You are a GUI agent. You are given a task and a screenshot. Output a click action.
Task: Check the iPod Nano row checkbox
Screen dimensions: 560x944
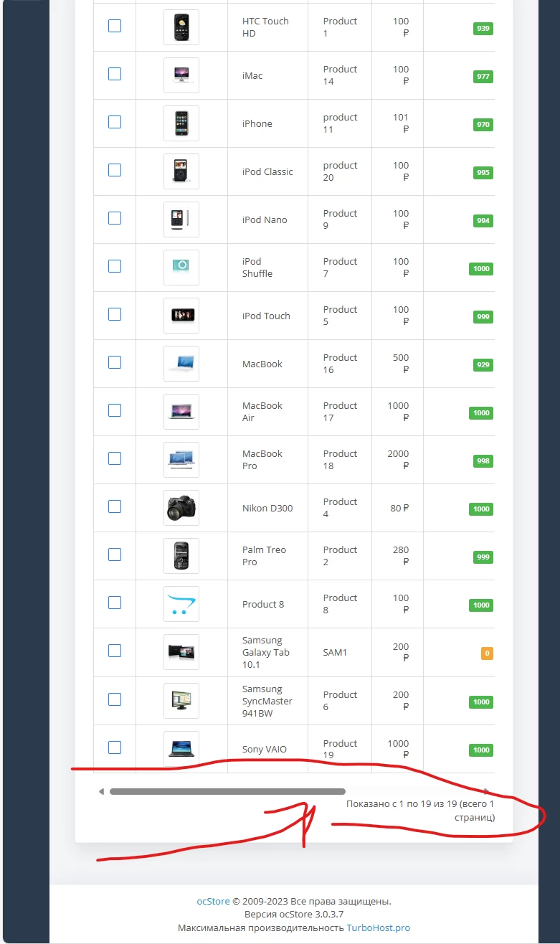tap(115, 218)
